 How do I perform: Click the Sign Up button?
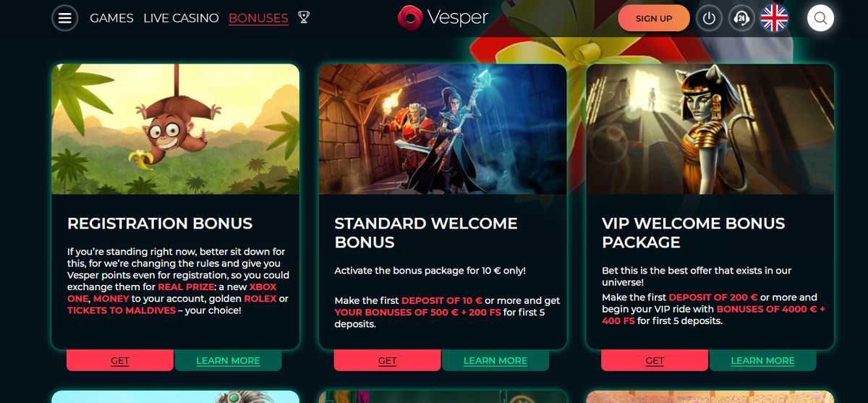654,19
